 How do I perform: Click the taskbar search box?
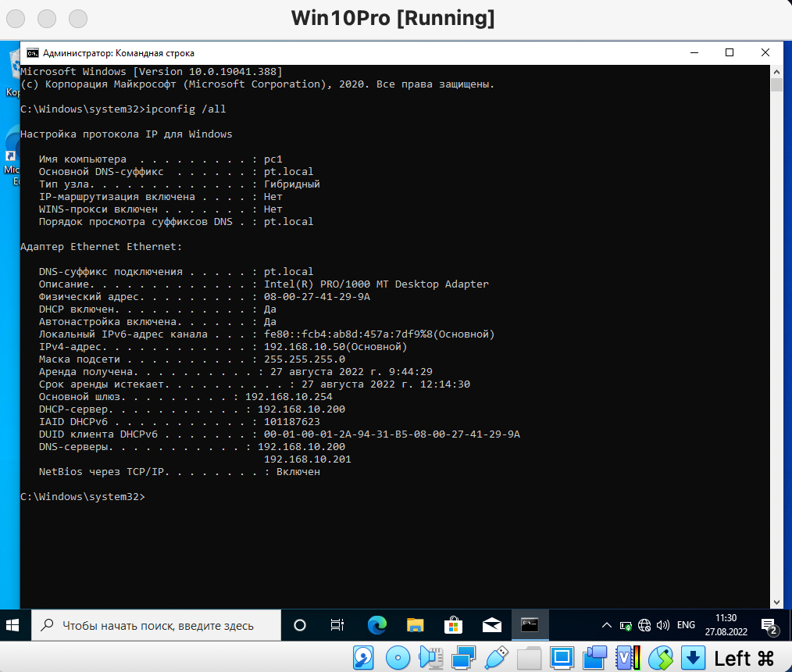(156, 626)
